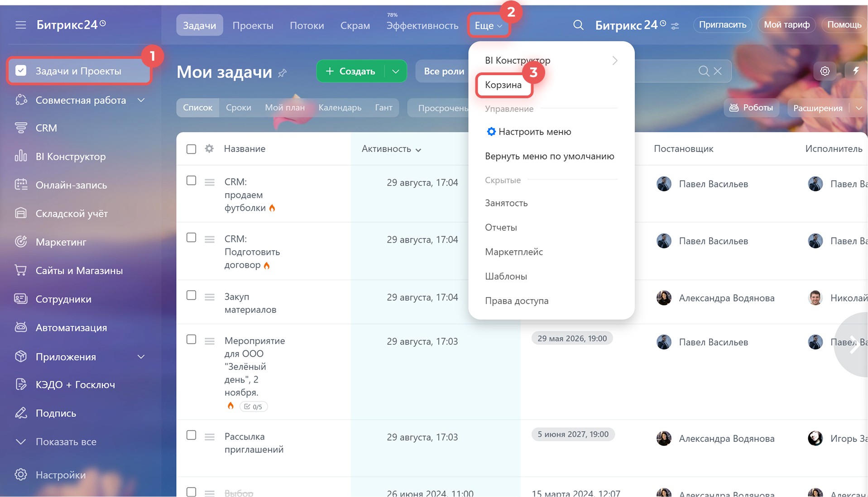
Task: Click the checklist 0/5 badge of Мероприятие task
Action: pyautogui.click(x=254, y=406)
